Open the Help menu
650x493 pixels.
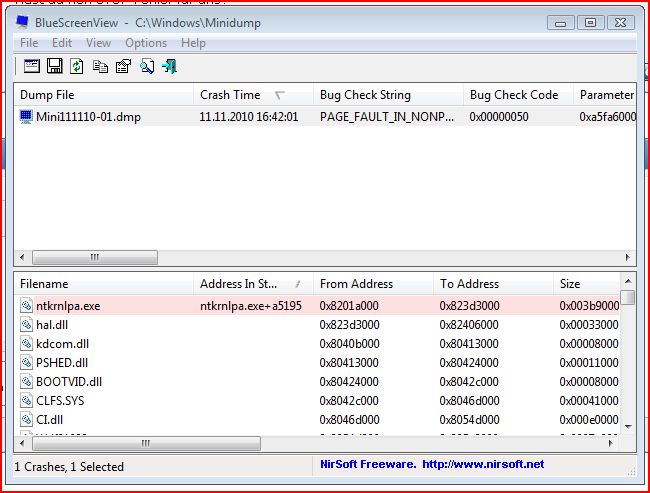click(193, 43)
